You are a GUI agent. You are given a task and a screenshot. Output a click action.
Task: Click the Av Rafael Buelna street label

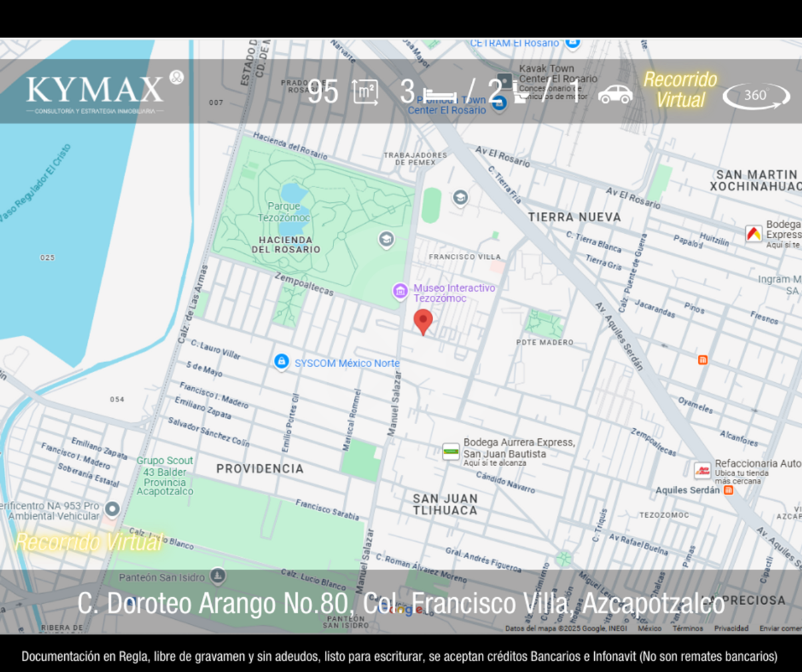coord(640,544)
